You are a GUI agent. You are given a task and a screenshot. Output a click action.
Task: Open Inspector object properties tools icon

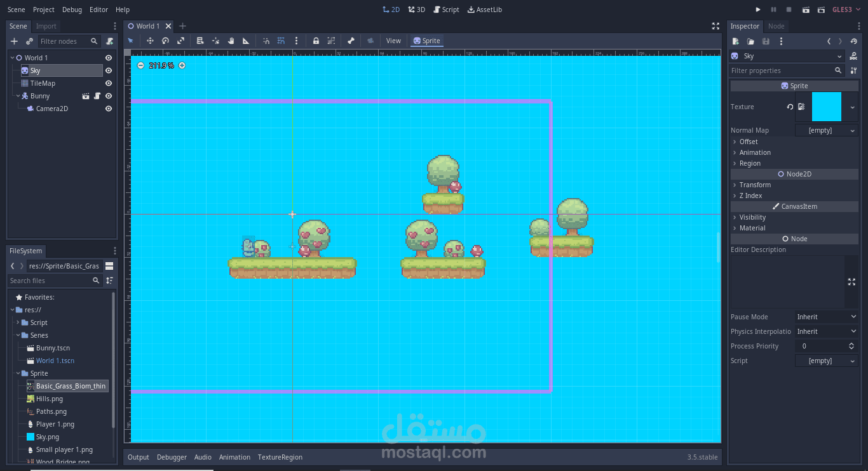(854, 70)
